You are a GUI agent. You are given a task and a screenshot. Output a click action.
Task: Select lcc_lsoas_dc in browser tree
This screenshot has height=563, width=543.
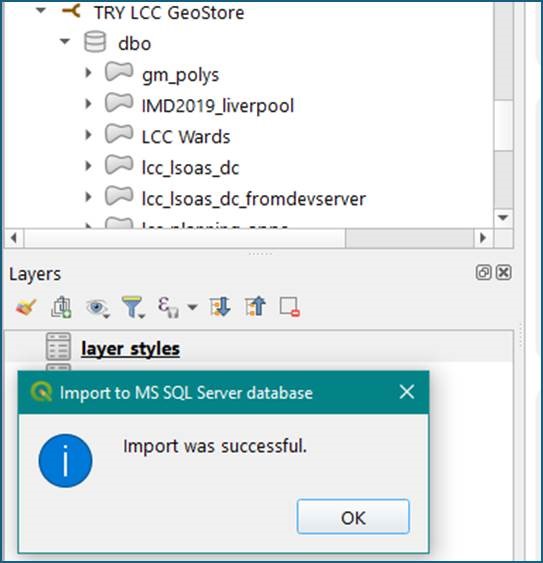tap(190, 168)
